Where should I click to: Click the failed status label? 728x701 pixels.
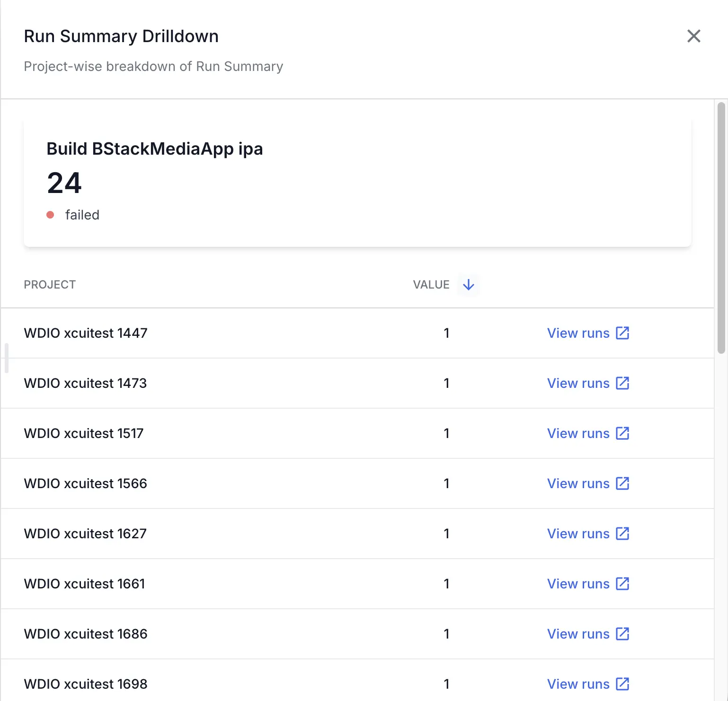tap(82, 215)
